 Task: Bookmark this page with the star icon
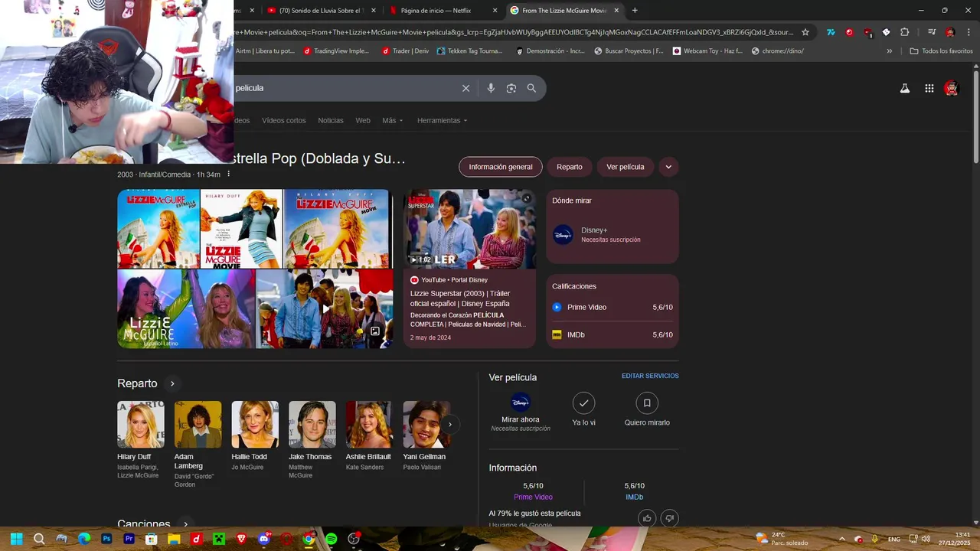805,32
